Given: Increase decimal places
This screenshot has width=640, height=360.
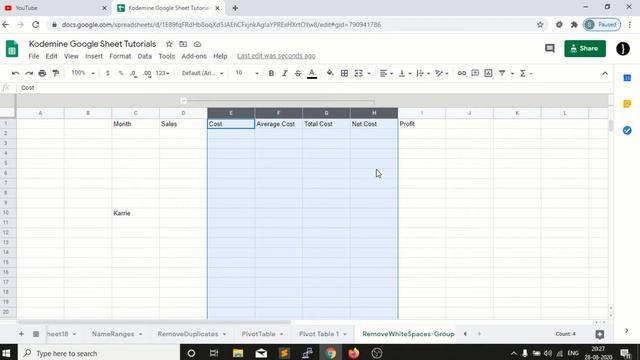Looking at the screenshot, I should (147, 73).
